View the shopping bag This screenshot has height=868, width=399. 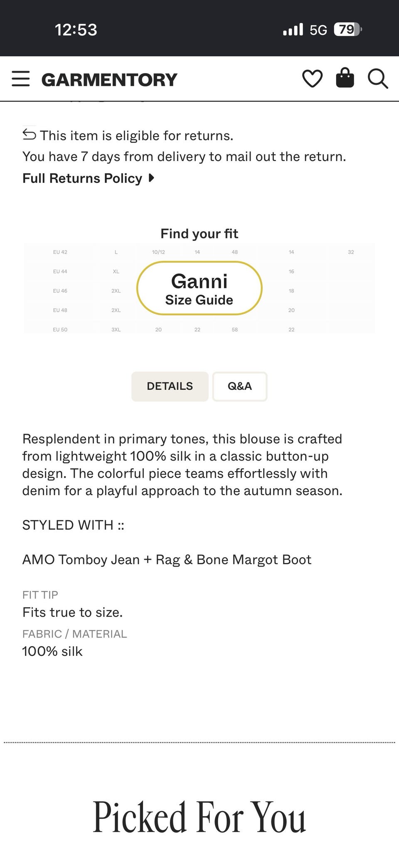point(345,78)
